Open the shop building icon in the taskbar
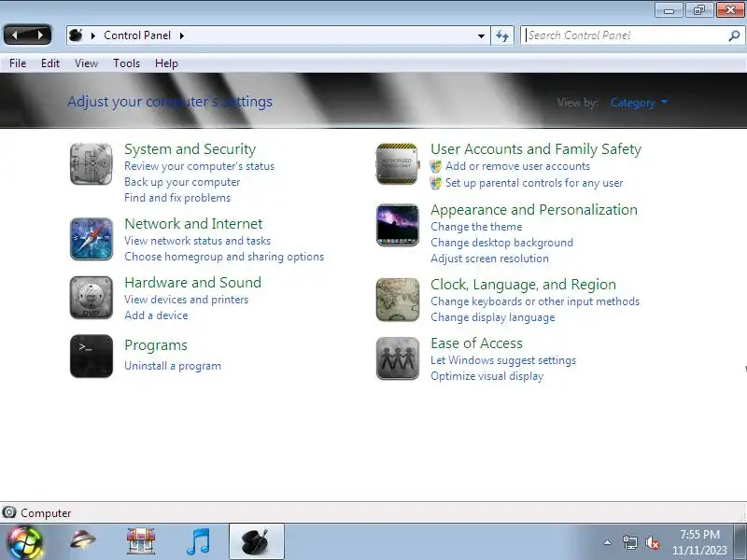747x560 pixels. pyautogui.click(x=141, y=541)
